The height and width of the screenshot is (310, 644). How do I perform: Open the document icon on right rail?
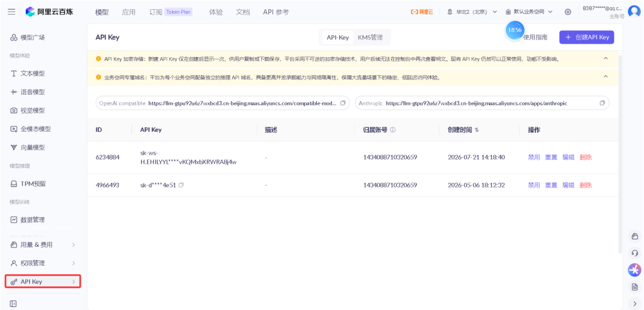coord(634,287)
